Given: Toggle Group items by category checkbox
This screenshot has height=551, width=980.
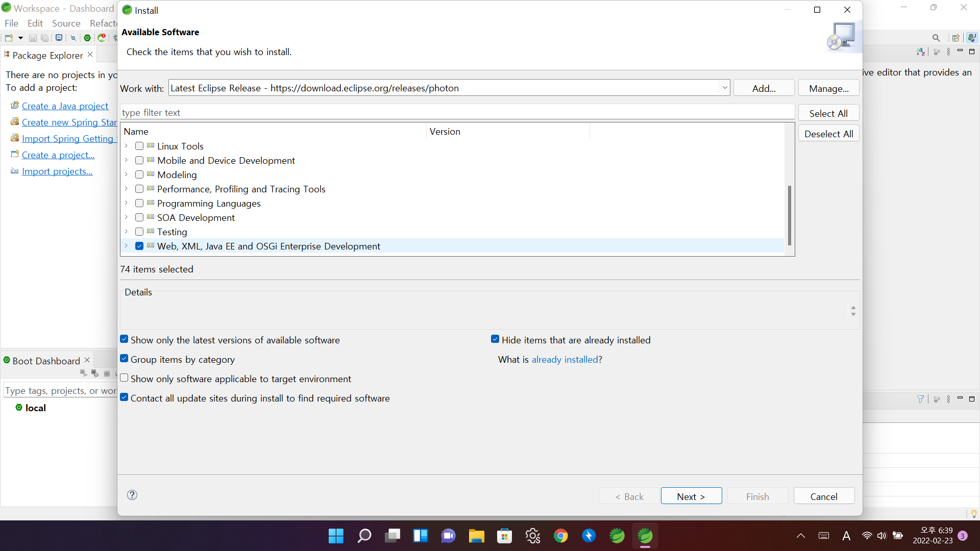Looking at the screenshot, I should tap(124, 359).
